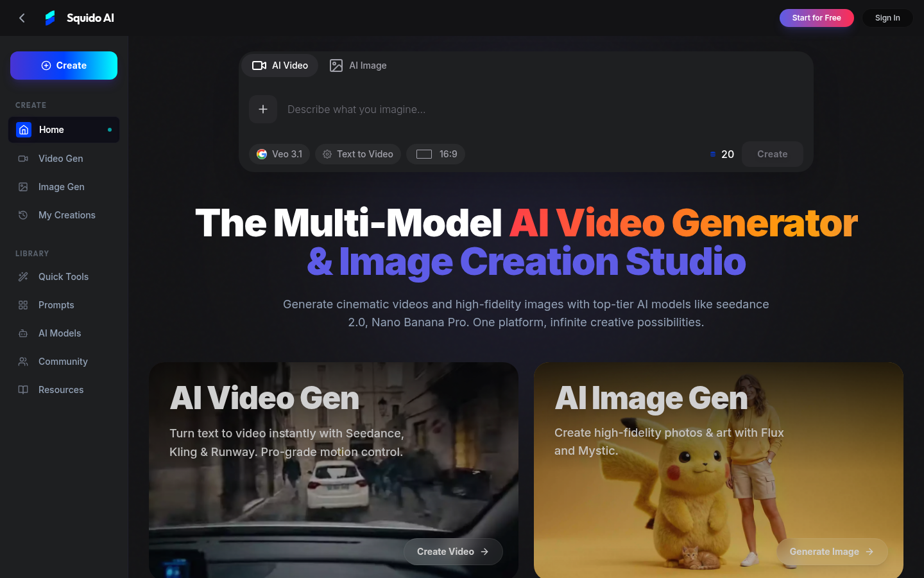This screenshot has height=578, width=924.
Task: Select Quick Tools in the library section
Action: pos(64,276)
